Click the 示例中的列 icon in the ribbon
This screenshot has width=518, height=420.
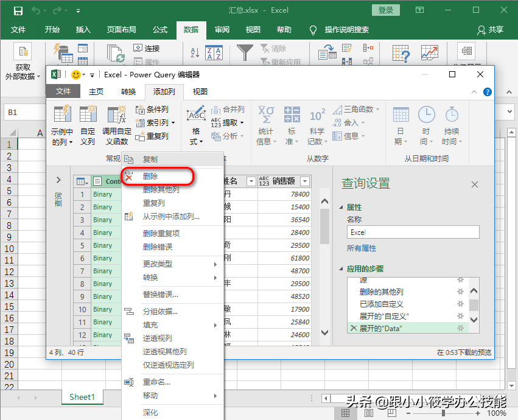(x=62, y=114)
